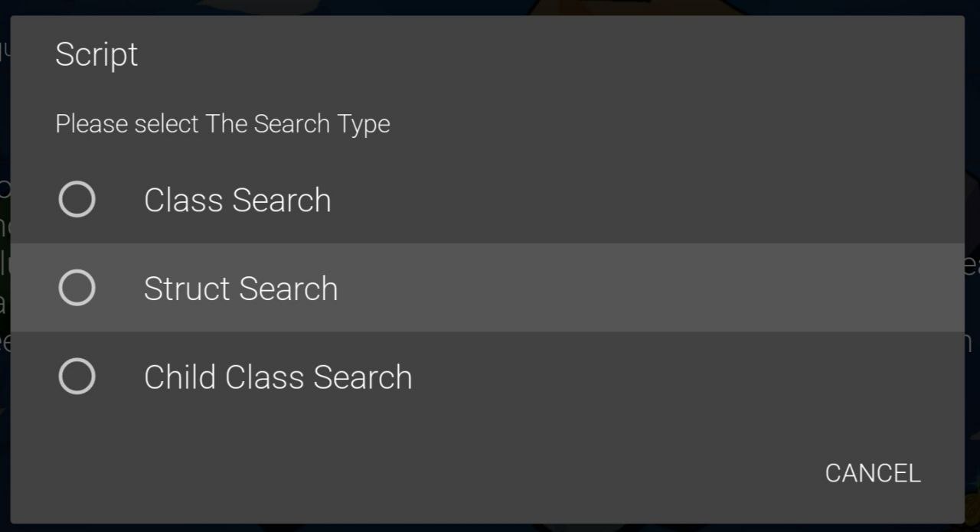Select the Class Search radio button
Screen dimensions: 980x532
[77, 200]
